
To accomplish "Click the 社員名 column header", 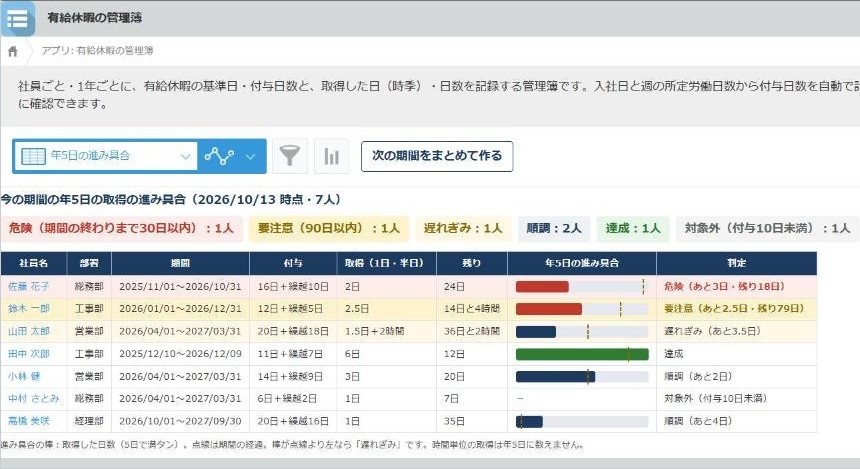I will (34, 263).
